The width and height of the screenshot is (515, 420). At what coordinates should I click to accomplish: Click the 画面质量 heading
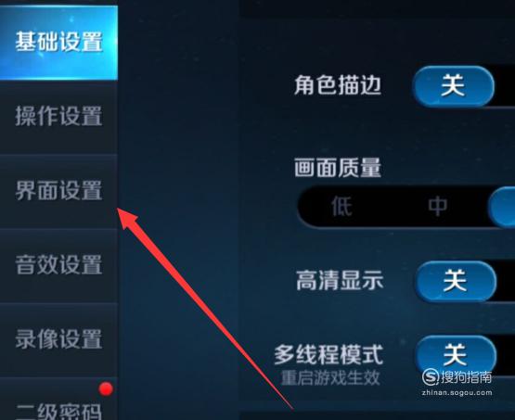click(x=338, y=167)
